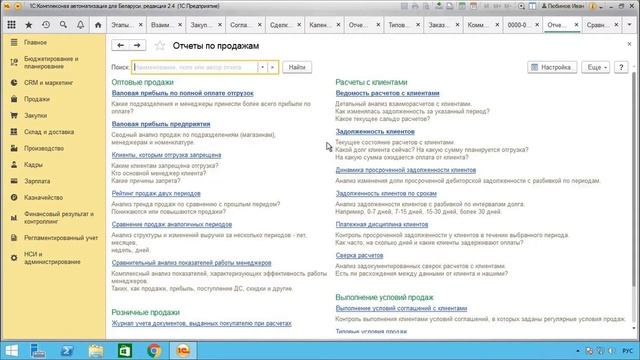Open search history dropdown arrow
640x360 pixels.
[262, 67]
